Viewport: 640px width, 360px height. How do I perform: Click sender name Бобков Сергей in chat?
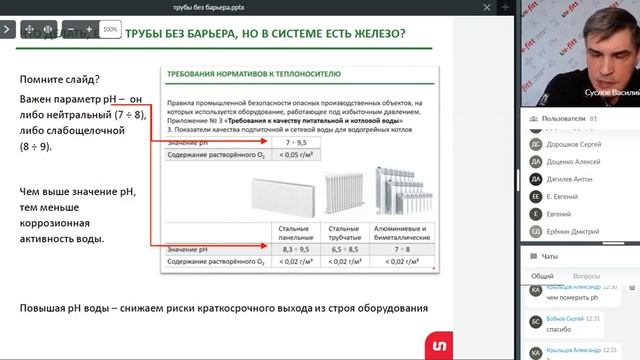[x=565, y=318]
